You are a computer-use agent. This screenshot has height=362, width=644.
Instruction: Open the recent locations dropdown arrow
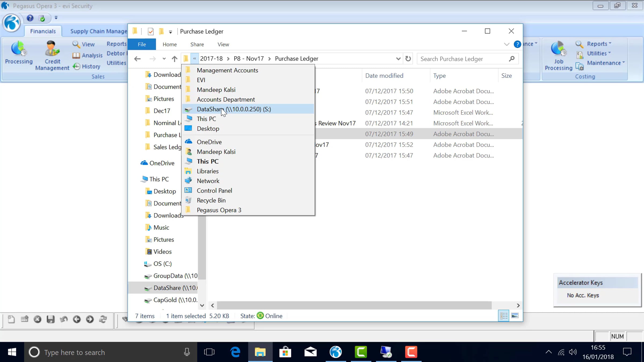coord(164,59)
